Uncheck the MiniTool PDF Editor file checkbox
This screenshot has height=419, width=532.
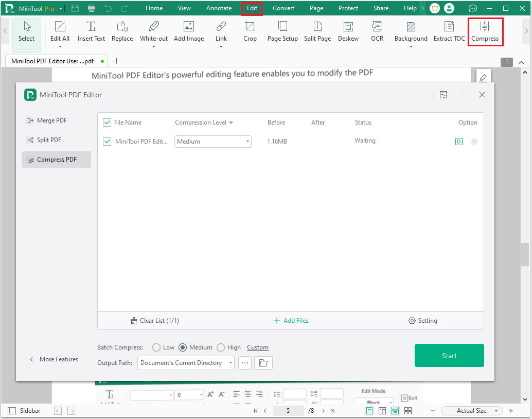pos(107,142)
